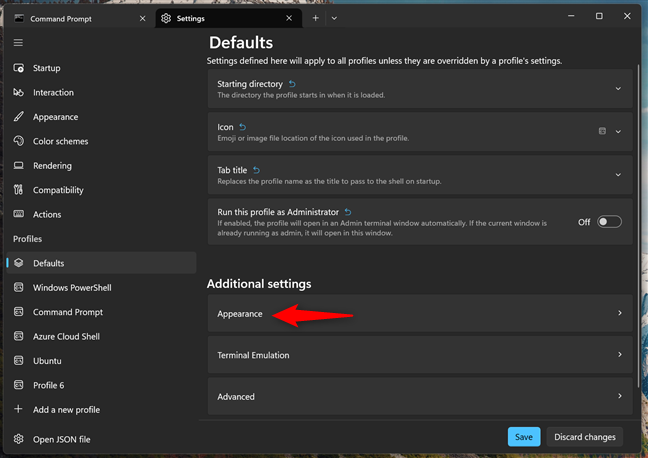This screenshot has width=648, height=458.
Task: Open the Appearance additional settings chevron
Action: [x=620, y=313]
